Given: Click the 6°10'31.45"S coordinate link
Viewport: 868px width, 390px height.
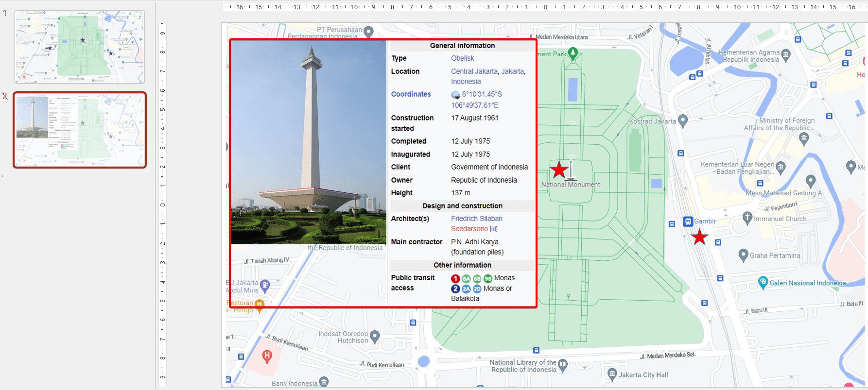Looking at the screenshot, I should pyautogui.click(x=482, y=94).
